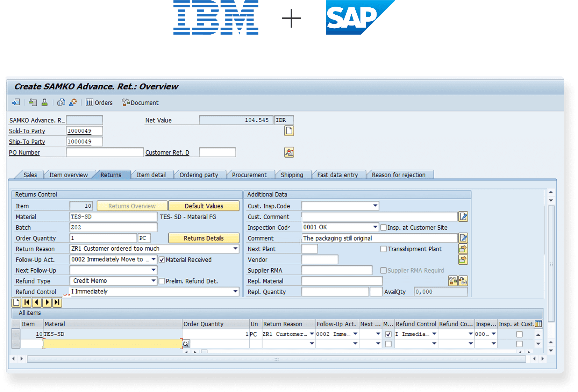Click the Customer Ref. D link label
Image resolution: width=578 pixels, height=392 pixels.
[167, 152]
